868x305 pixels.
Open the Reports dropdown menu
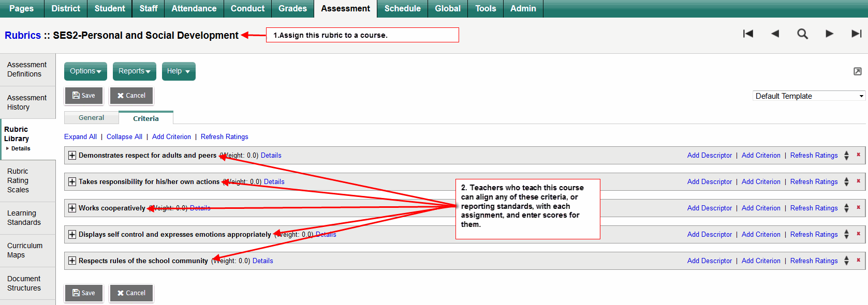(134, 71)
